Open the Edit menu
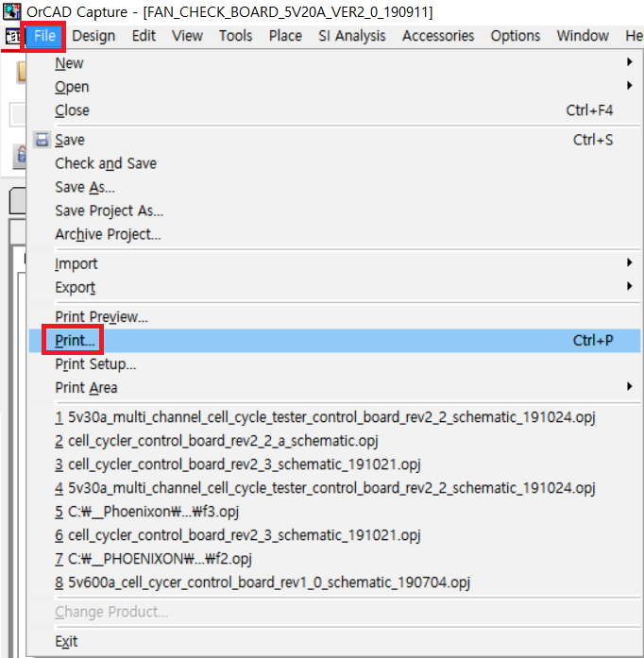The image size is (644, 658). pyautogui.click(x=144, y=36)
